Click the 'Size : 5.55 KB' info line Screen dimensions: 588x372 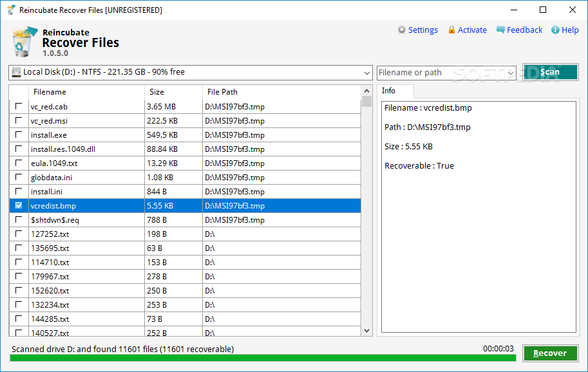click(408, 147)
